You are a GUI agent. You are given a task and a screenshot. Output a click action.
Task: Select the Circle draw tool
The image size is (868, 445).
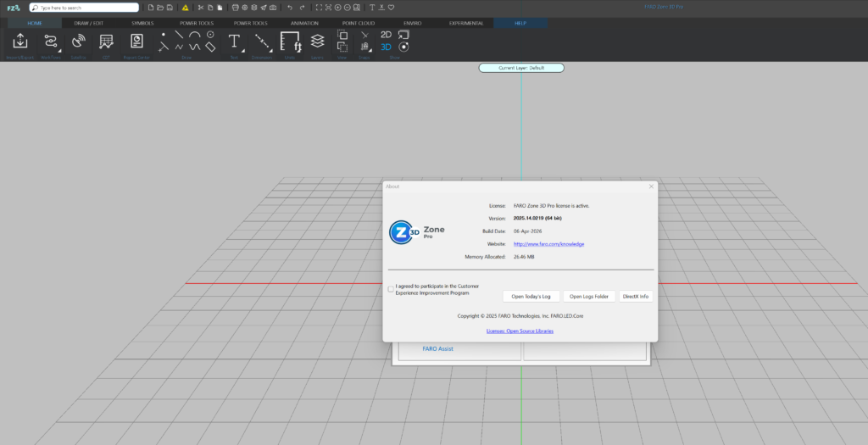point(210,34)
